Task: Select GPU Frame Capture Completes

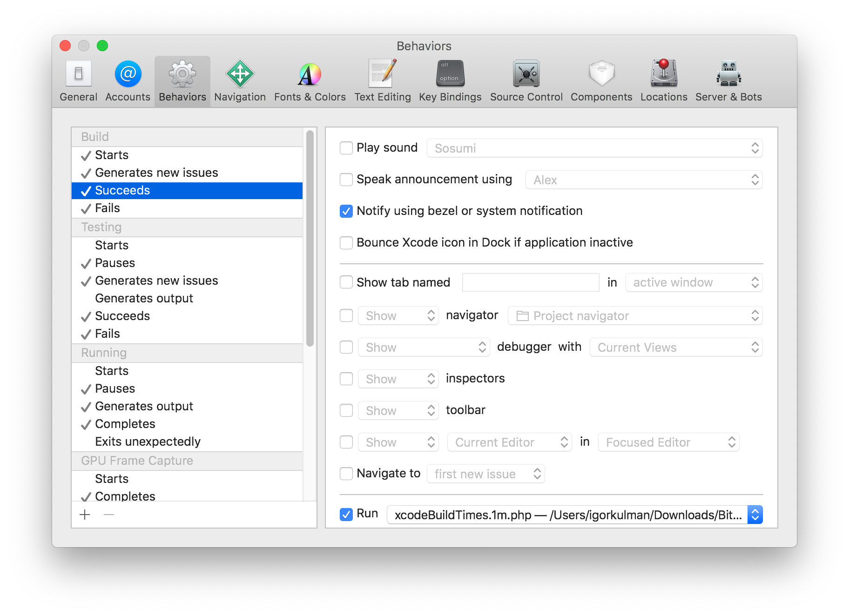Action: point(187,496)
